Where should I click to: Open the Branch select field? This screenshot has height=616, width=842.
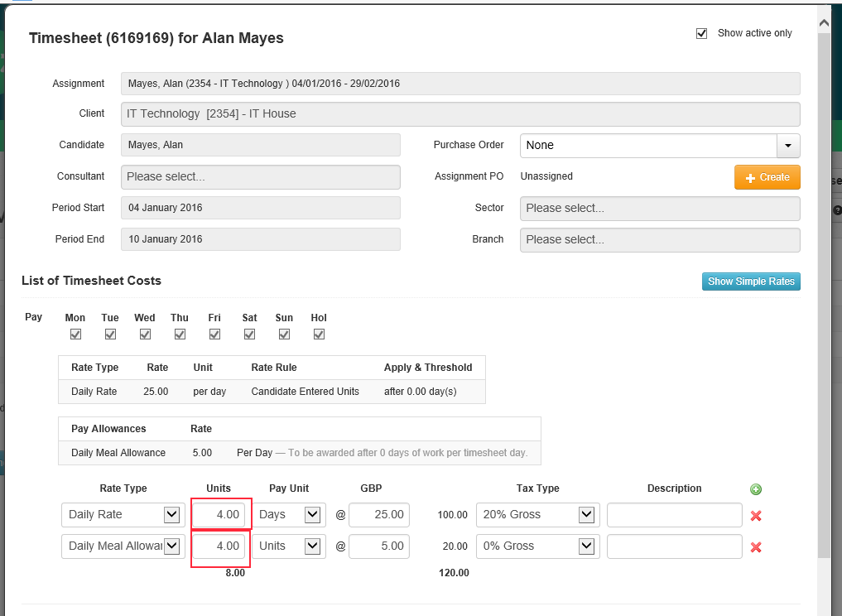click(660, 240)
